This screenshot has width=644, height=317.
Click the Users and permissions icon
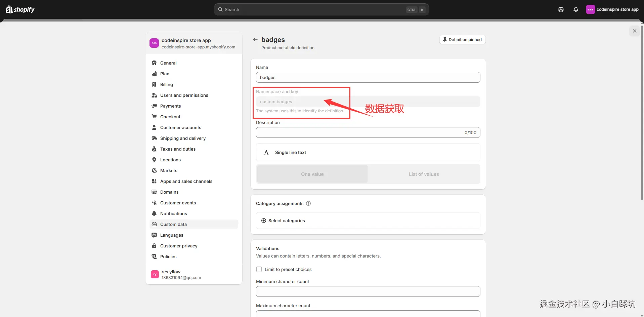click(154, 95)
